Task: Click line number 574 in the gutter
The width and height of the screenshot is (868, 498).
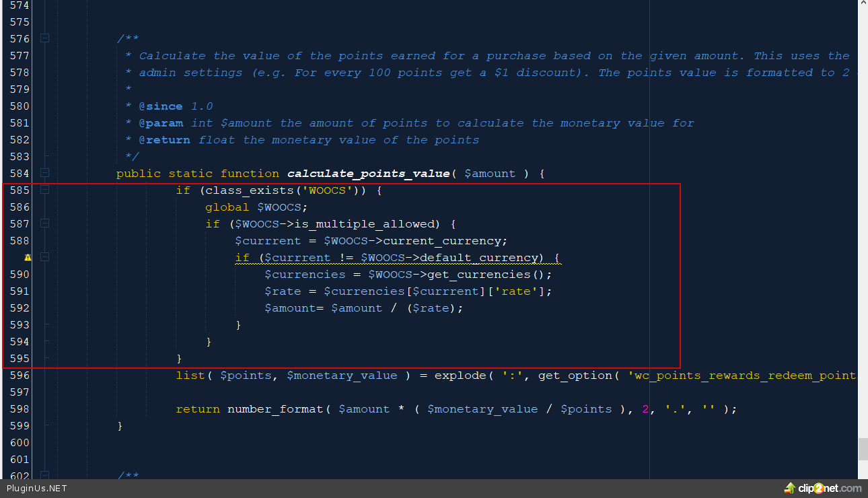Action: pos(20,5)
